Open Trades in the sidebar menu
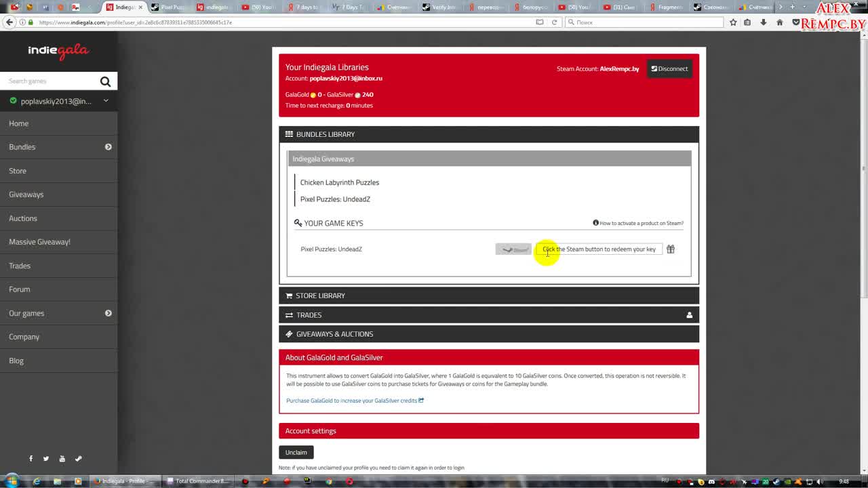Screen dimensions: 868x488 pyautogui.click(x=20, y=266)
